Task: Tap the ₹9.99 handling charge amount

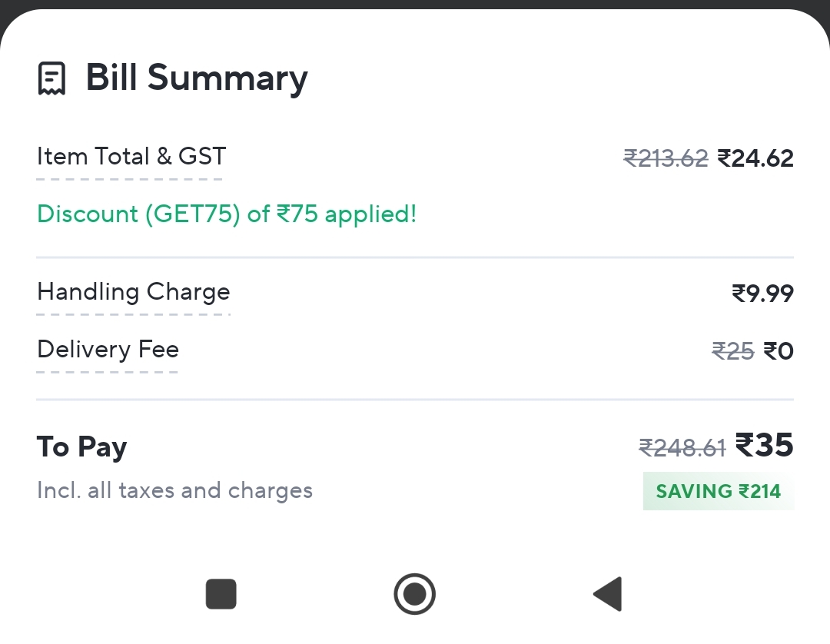Action: pyautogui.click(x=762, y=294)
